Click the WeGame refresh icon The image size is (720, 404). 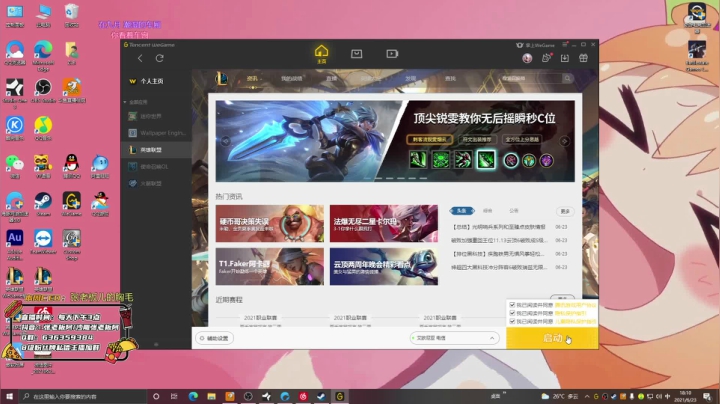coord(159,58)
